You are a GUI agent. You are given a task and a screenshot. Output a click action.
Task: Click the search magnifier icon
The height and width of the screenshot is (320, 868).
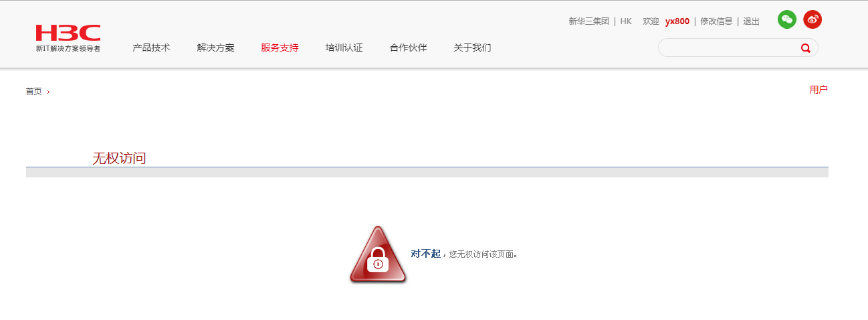[x=805, y=48]
